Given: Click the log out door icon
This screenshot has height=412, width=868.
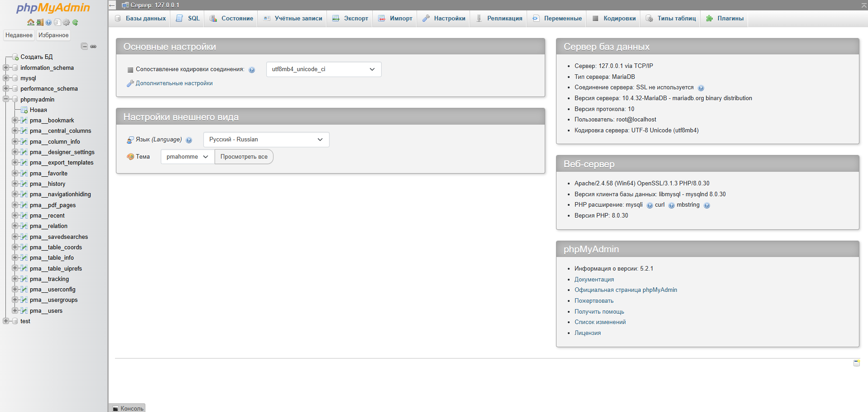Looking at the screenshot, I should click(x=40, y=22).
